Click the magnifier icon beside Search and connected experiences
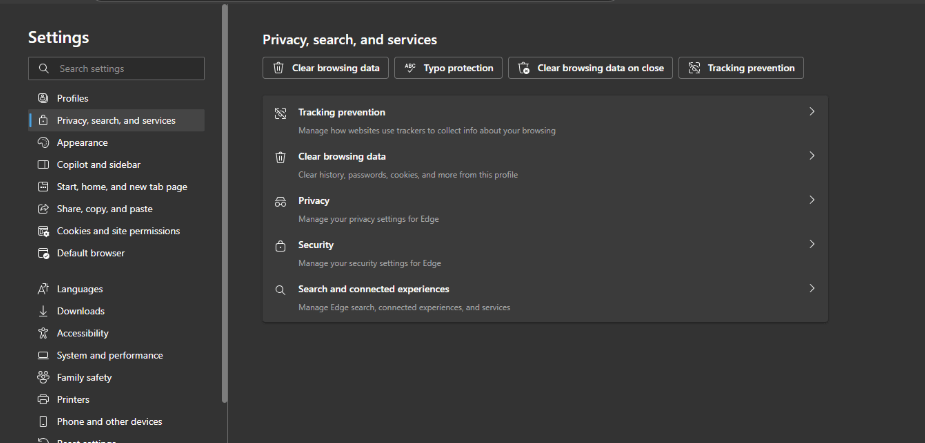 pyautogui.click(x=280, y=290)
